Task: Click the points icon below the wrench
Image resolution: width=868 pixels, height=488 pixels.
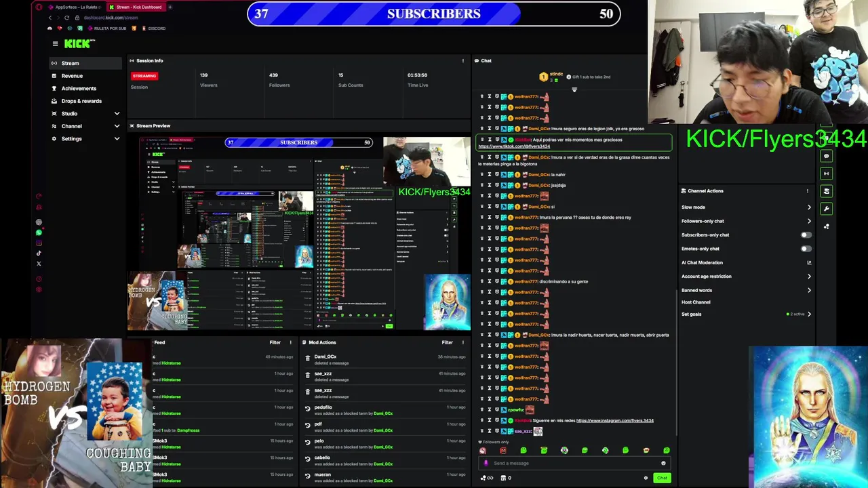Action: tap(826, 226)
